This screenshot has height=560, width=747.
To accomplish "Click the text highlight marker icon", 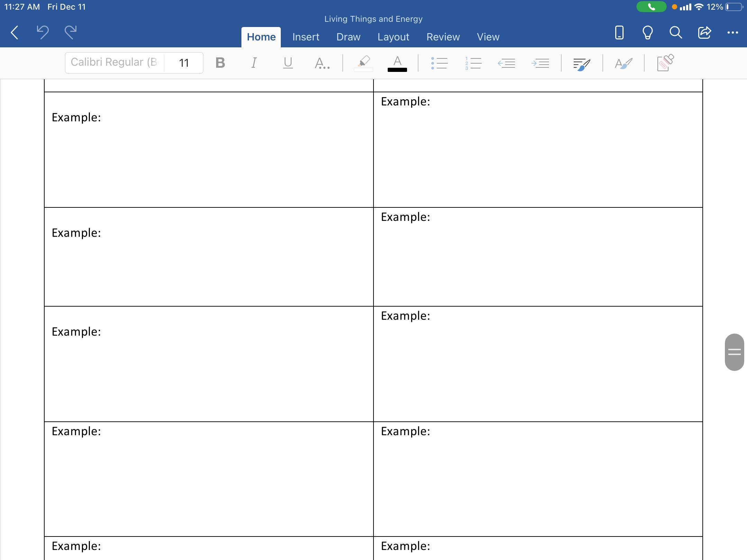I will [x=363, y=63].
